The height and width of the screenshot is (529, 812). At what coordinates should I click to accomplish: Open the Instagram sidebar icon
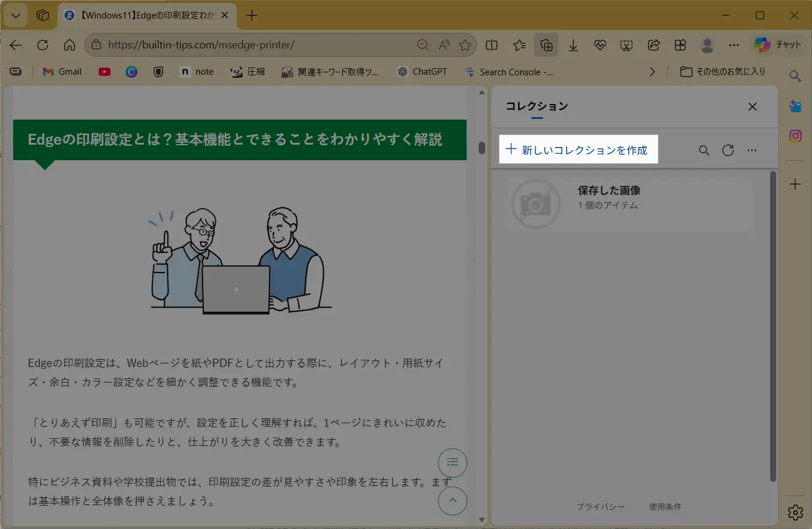tap(795, 136)
